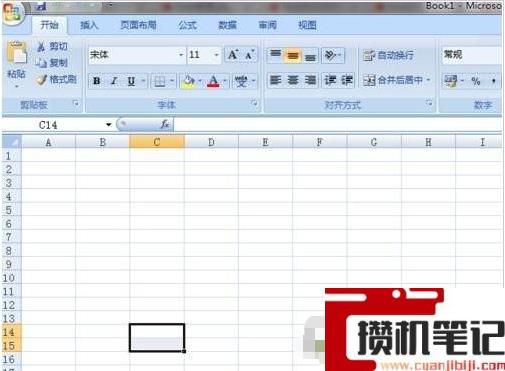Open Merge and Center dropdown arrow
This screenshot has height=371, width=505.
428,80
